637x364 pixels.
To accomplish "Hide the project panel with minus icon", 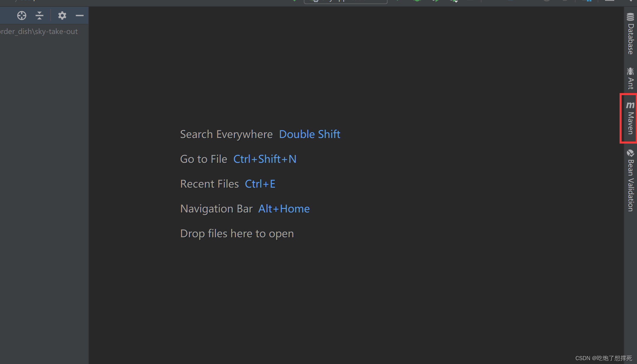I will point(80,15).
